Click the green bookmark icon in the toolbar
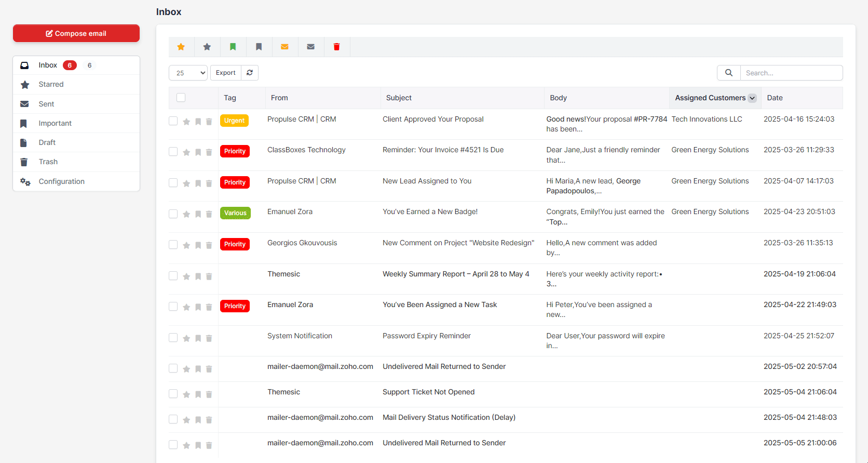 233,47
